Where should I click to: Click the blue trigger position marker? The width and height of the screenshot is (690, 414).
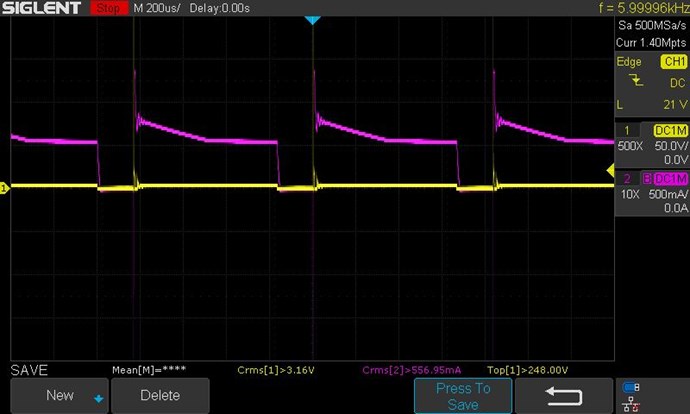pos(312,20)
